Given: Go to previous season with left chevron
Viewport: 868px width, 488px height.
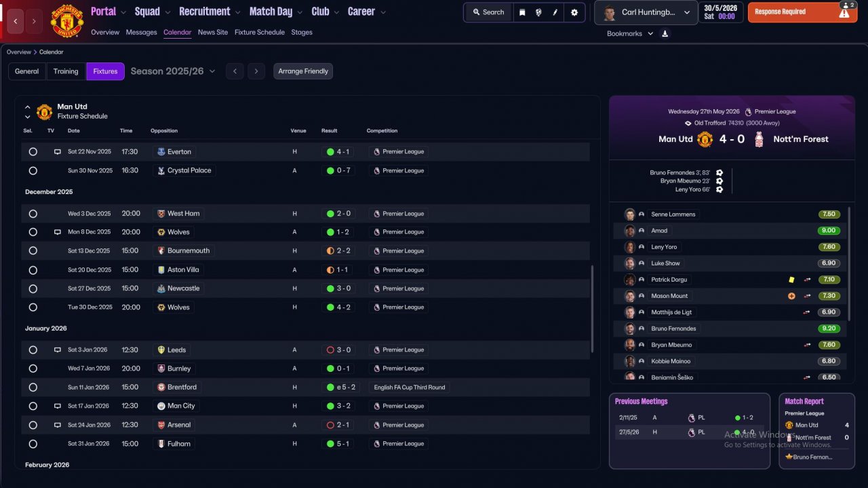Looking at the screenshot, I should (235, 71).
